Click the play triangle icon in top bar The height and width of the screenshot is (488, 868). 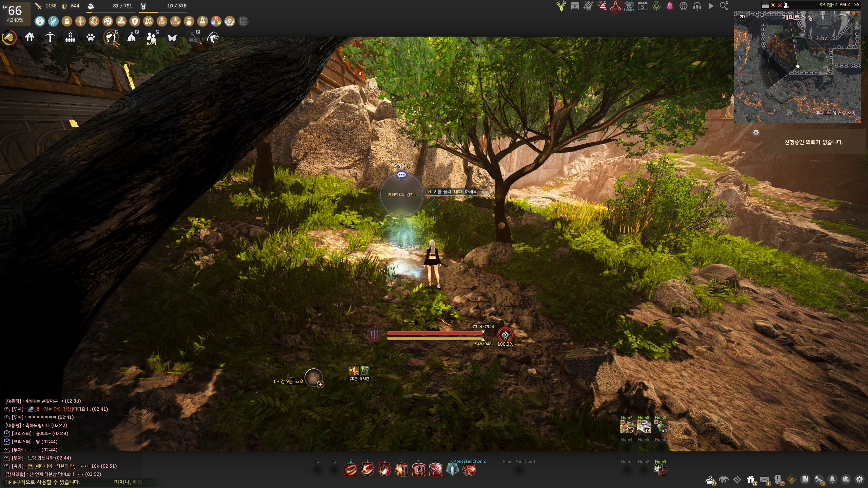click(x=711, y=6)
